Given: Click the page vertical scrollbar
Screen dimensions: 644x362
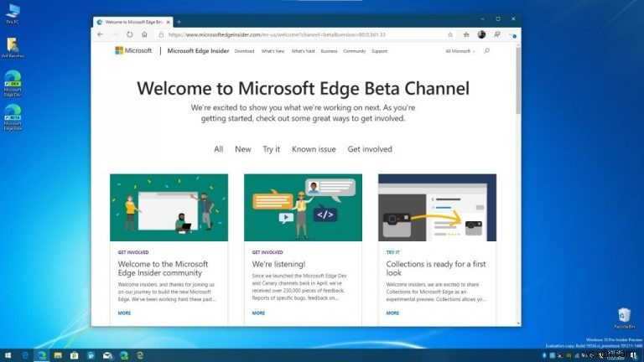Looking at the screenshot, I should (x=518, y=80).
